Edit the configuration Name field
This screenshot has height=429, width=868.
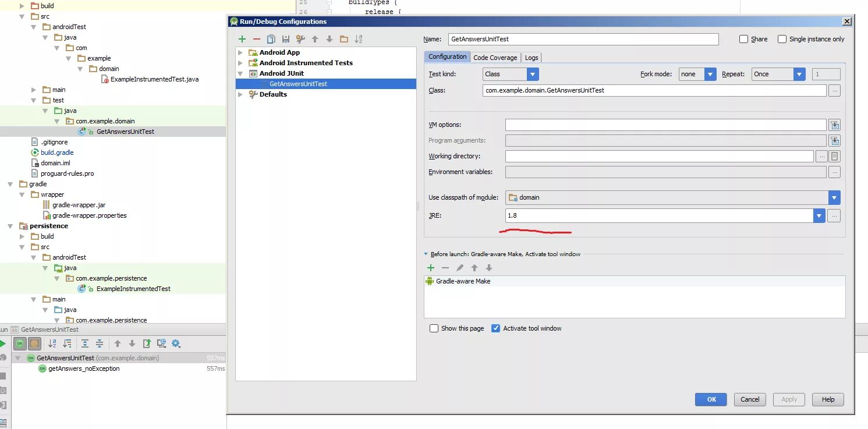[583, 39]
